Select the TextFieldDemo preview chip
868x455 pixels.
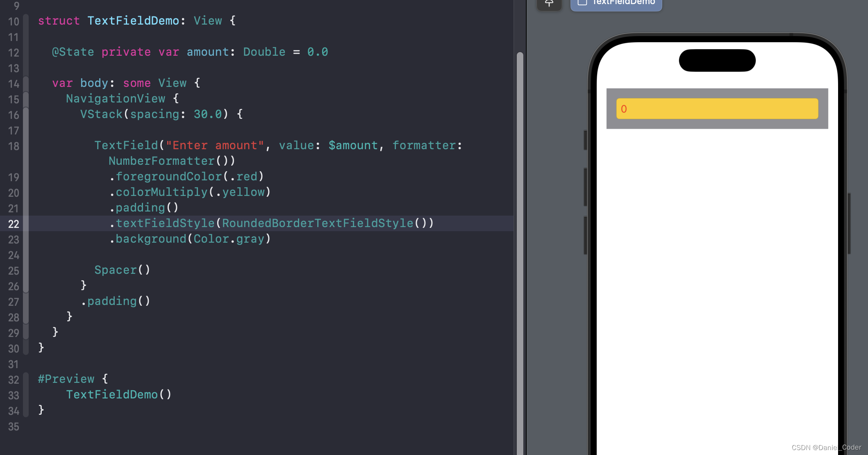616,3
